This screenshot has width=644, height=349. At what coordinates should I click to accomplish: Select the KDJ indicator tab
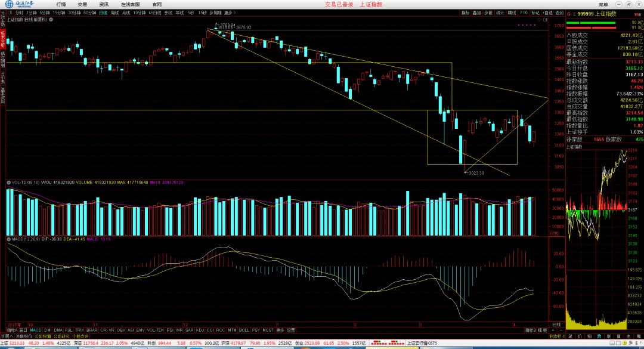[200, 330]
